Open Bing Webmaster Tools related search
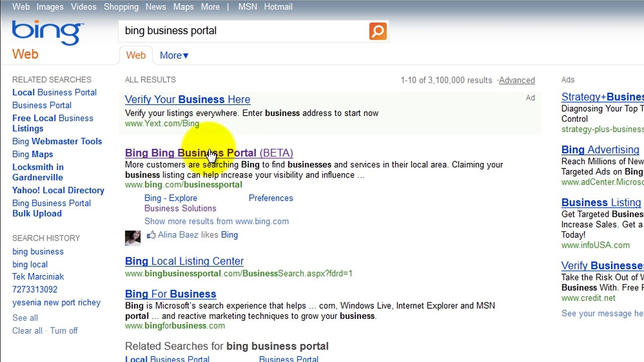Image resolution: width=644 pixels, height=362 pixels. click(57, 141)
